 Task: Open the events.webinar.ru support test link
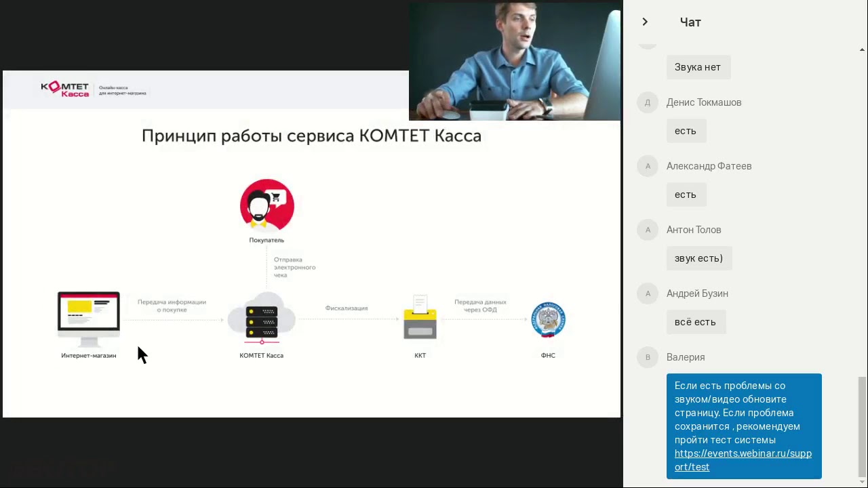click(x=743, y=460)
